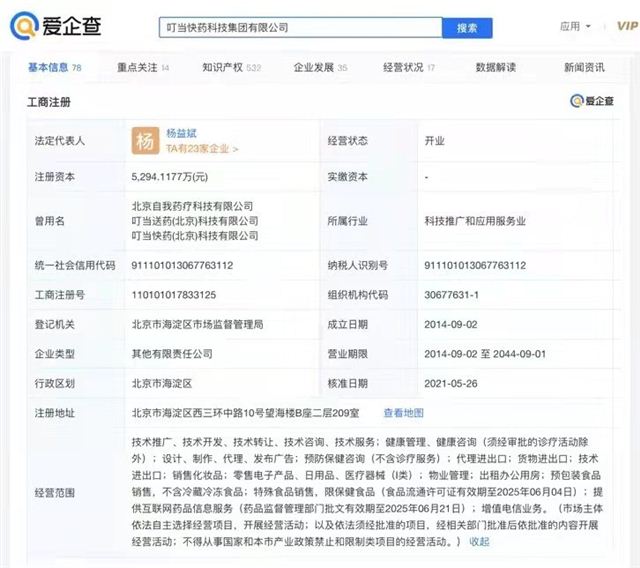Viewport: 640px width, 568px height.
Task: Select establishment date 2014-09-02
Action: [451, 324]
